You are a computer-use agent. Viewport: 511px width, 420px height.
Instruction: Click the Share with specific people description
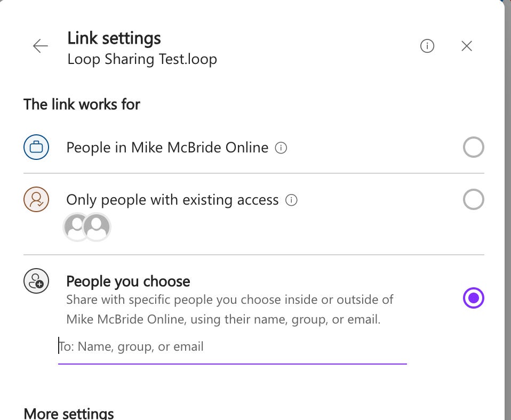[x=230, y=309]
